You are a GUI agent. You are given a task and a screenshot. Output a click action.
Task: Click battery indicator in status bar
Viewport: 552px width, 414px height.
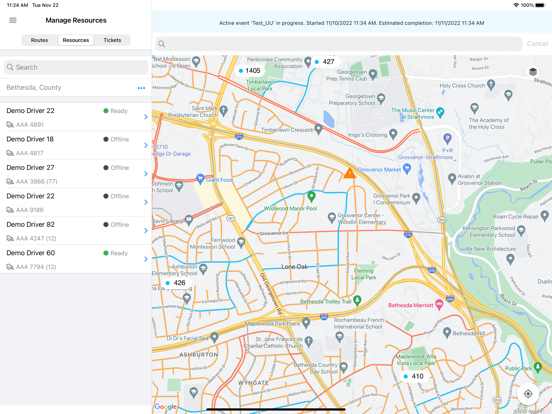point(540,5)
